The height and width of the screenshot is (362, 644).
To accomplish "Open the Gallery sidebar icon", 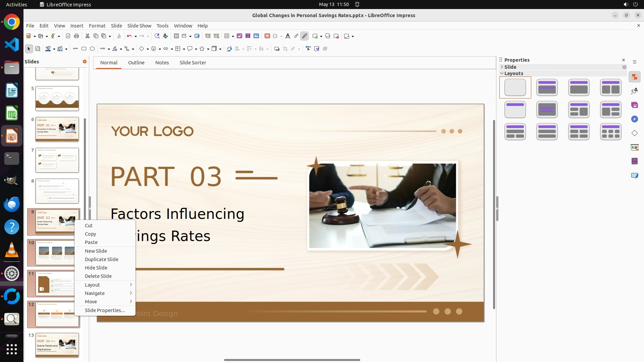I will tap(634, 105).
